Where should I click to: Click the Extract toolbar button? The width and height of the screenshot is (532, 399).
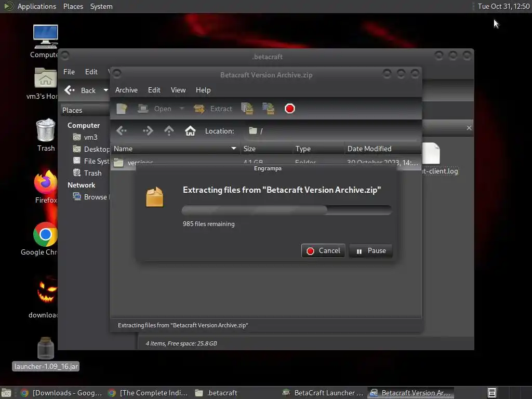click(x=212, y=109)
